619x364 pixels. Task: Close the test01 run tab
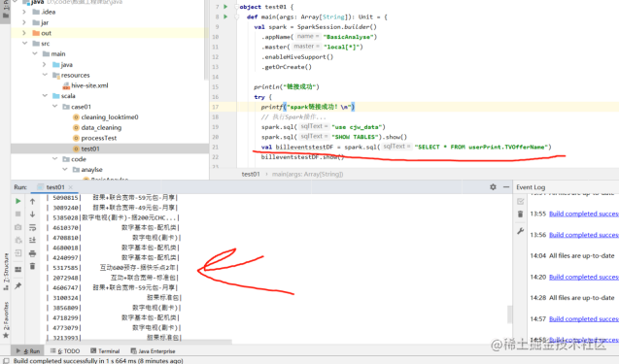tap(70, 187)
